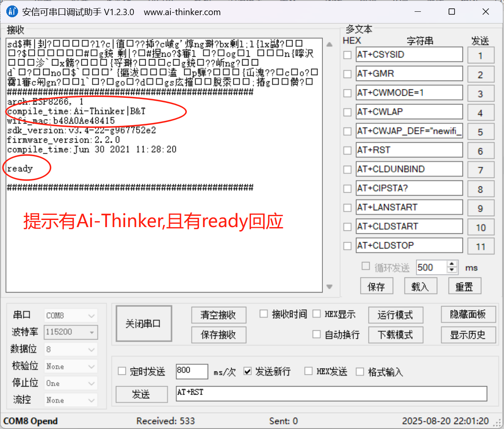Image resolution: width=504 pixels, height=429 pixels.
Task: Tick HEX checkbox for AT+GMR row
Action: pyautogui.click(x=347, y=74)
